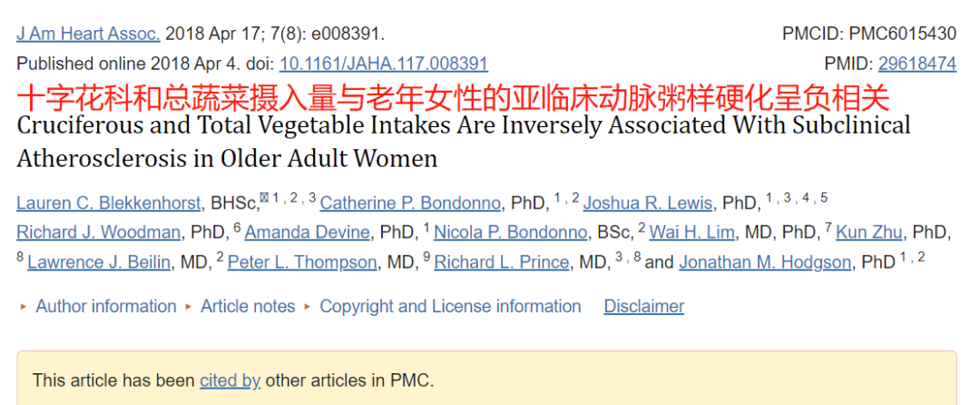Open the Disclaimer link

643,306
